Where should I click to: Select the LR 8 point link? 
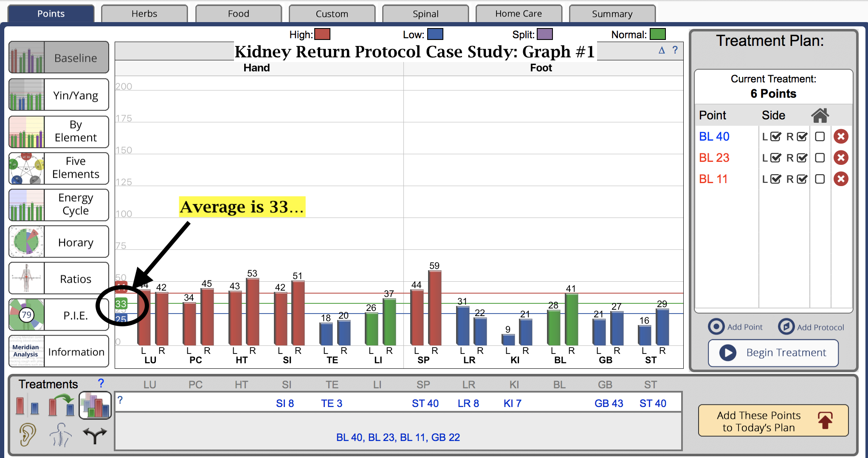click(468, 403)
